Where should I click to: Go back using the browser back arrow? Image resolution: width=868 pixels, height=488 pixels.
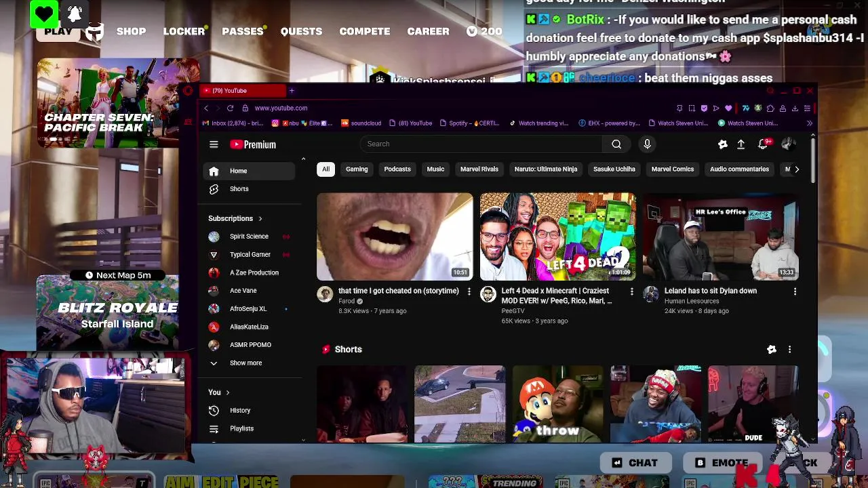coord(206,108)
